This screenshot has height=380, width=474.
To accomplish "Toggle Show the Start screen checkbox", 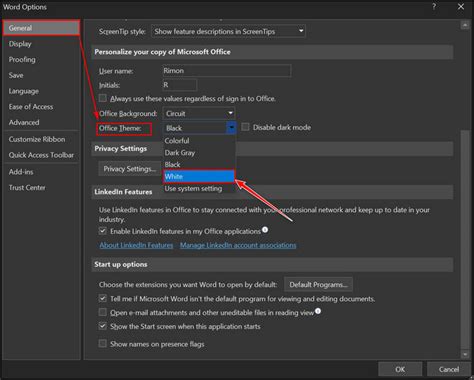I will coord(103,326).
